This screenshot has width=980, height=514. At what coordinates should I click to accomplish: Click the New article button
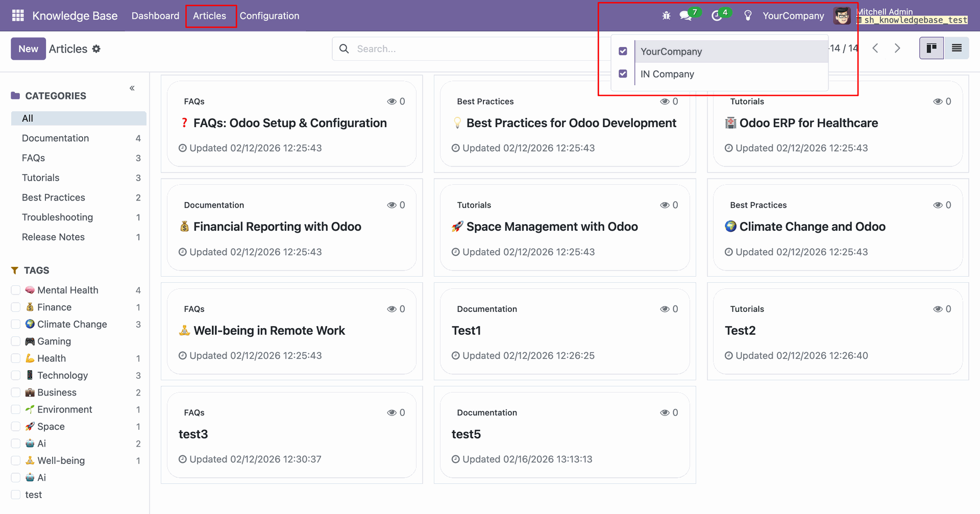pos(28,49)
